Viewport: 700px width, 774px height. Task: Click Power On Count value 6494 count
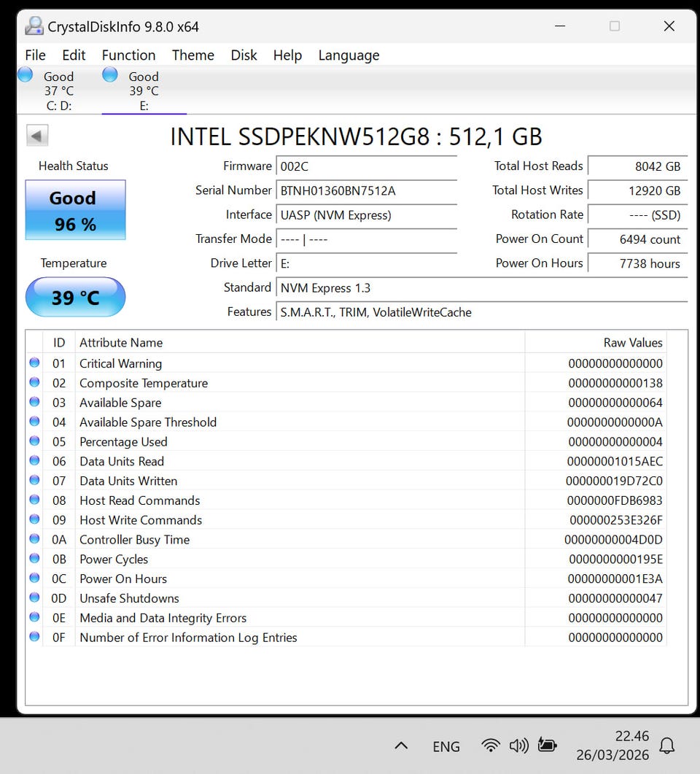pyautogui.click(x=637, y=239)
